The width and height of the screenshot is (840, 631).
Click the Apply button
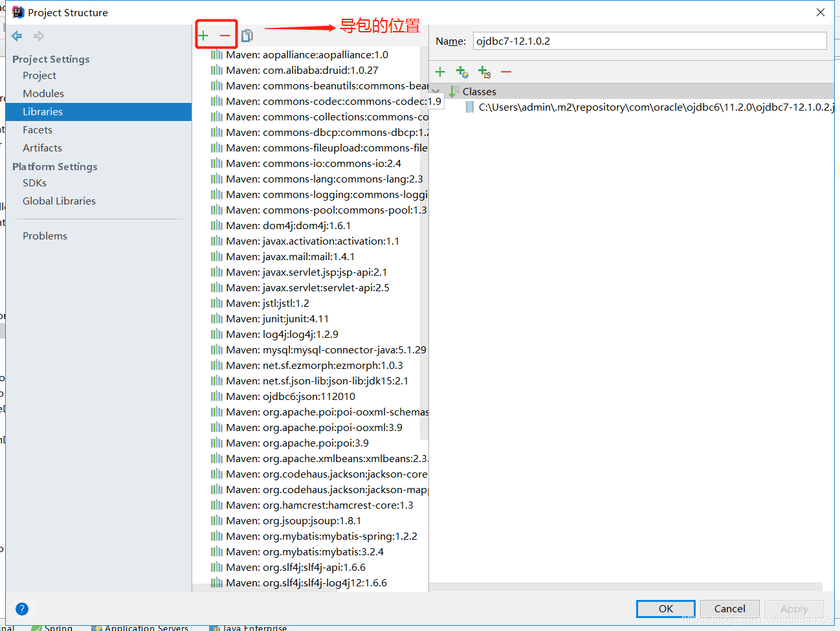click(x=794, y=608)
